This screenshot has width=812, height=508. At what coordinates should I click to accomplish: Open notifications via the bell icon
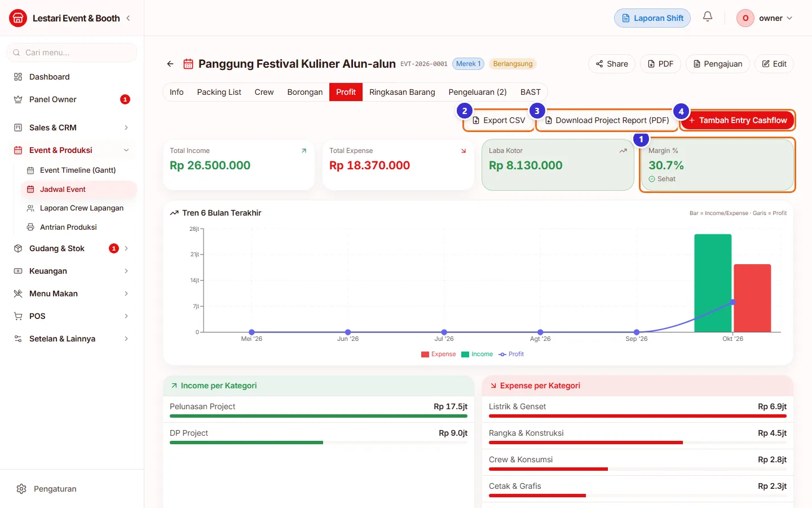[708, 17]
